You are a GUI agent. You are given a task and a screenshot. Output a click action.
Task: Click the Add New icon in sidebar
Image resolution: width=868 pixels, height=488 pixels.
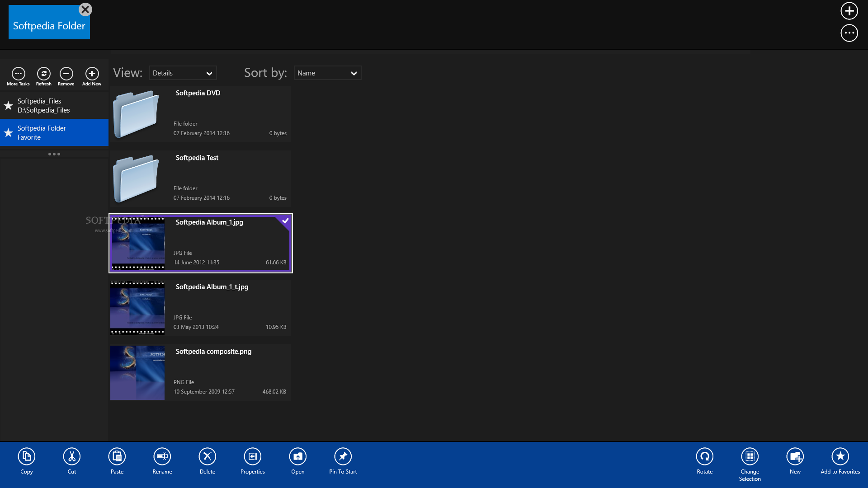[x=92, y=74]
